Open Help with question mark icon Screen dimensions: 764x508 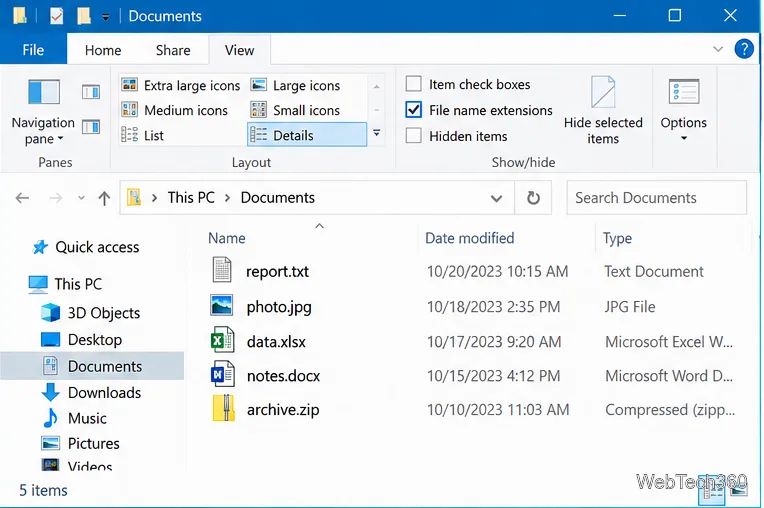(744, 49)
